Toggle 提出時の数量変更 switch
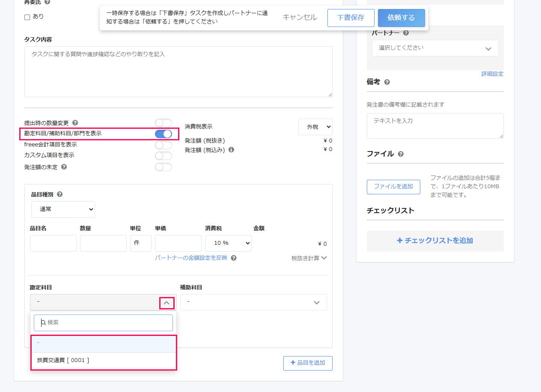541x392 pixels. click(163, 123)
